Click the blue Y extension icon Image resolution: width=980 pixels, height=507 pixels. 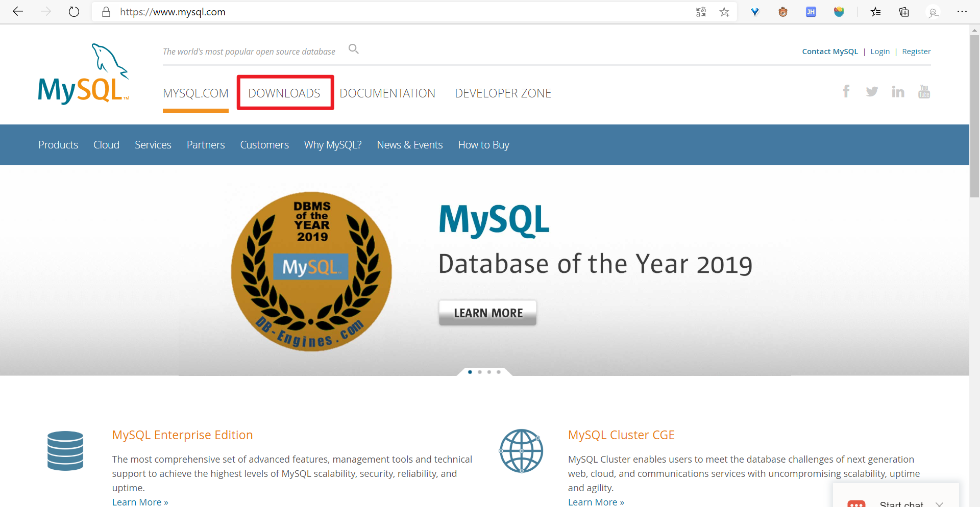click(755, 12)
